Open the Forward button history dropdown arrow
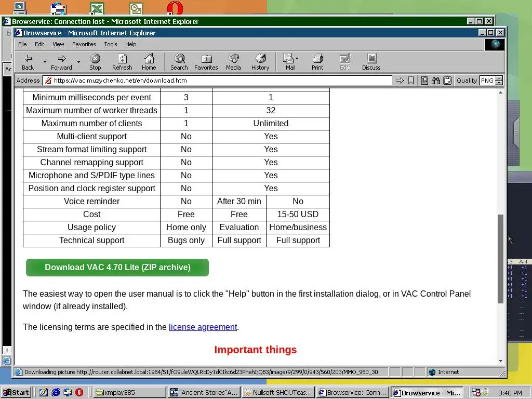The height and width of the screenshot is (399, 532). point(79,62)
